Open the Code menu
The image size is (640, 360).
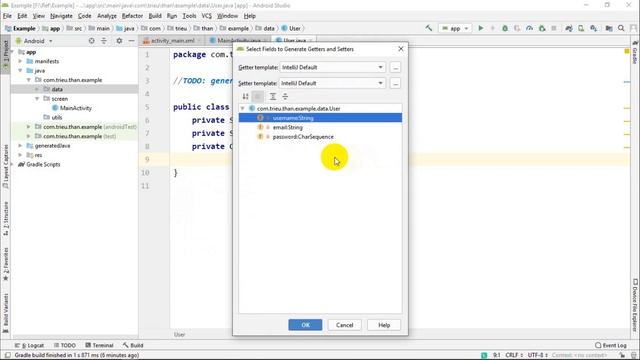84,16
